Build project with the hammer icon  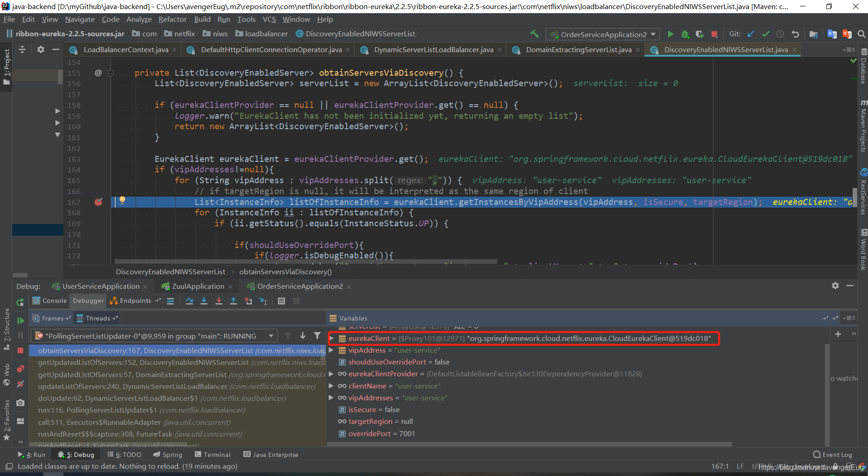534,34
